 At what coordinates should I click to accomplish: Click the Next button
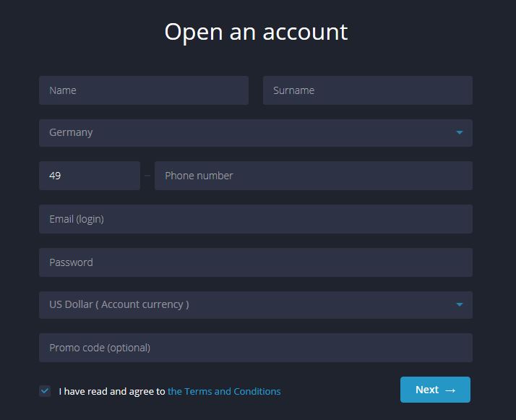[x=435, y=390]
